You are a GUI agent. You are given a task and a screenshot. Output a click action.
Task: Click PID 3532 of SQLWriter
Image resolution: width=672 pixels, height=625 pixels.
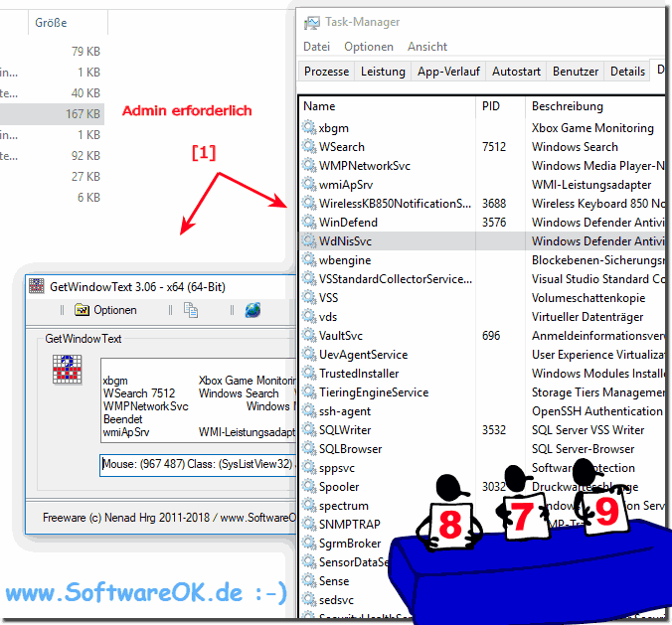coord(494,429)
